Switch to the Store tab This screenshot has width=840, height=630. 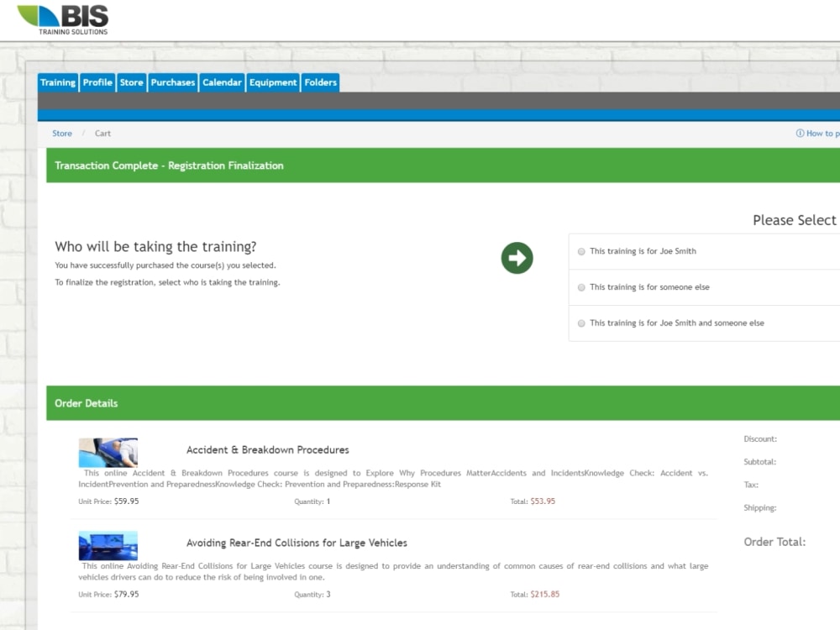coord(131,82)
